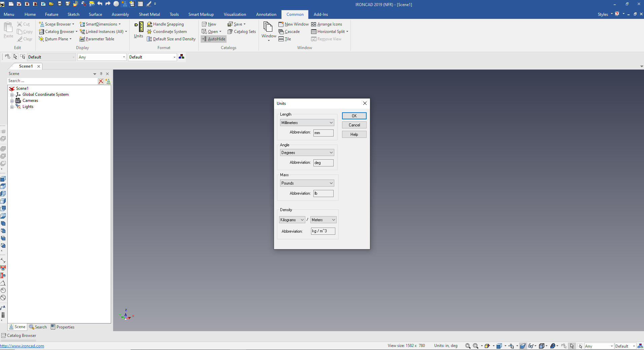Switch to the Sheet Metal ribbon tab
Viewport: 644px width, 350px height.
coord(149,14)
